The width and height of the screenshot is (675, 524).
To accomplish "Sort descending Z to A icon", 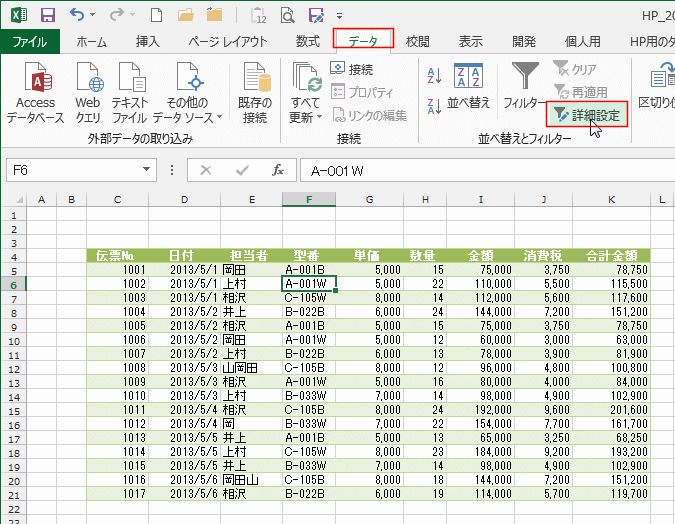I will tap(434, 106).
